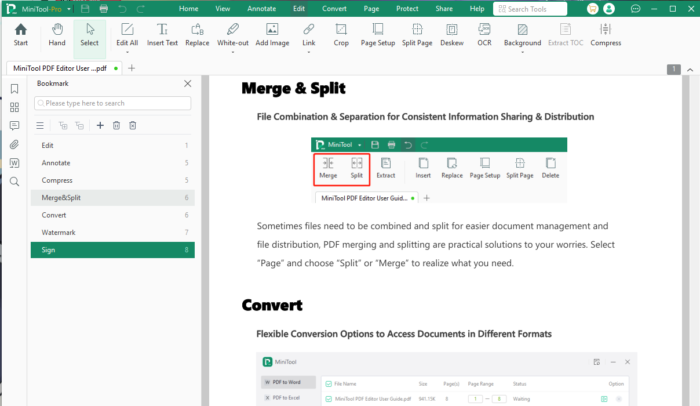The height and width of the screenshot is (406, 700).
Task: Print the document using printer icon
Action: [x=104, y=8]
